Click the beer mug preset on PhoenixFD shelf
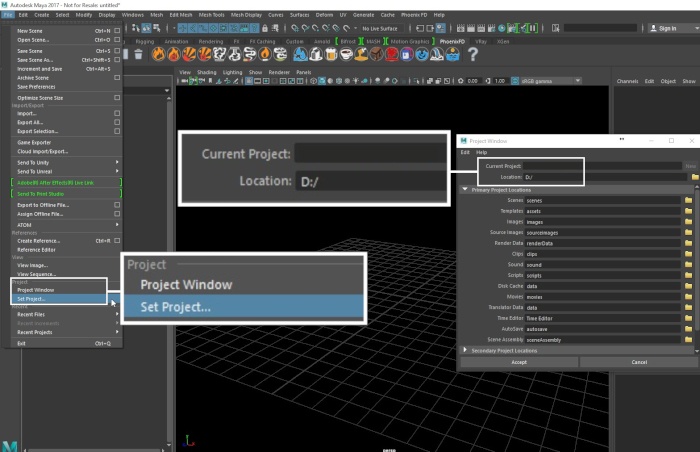700x452 pixels. 331,54
